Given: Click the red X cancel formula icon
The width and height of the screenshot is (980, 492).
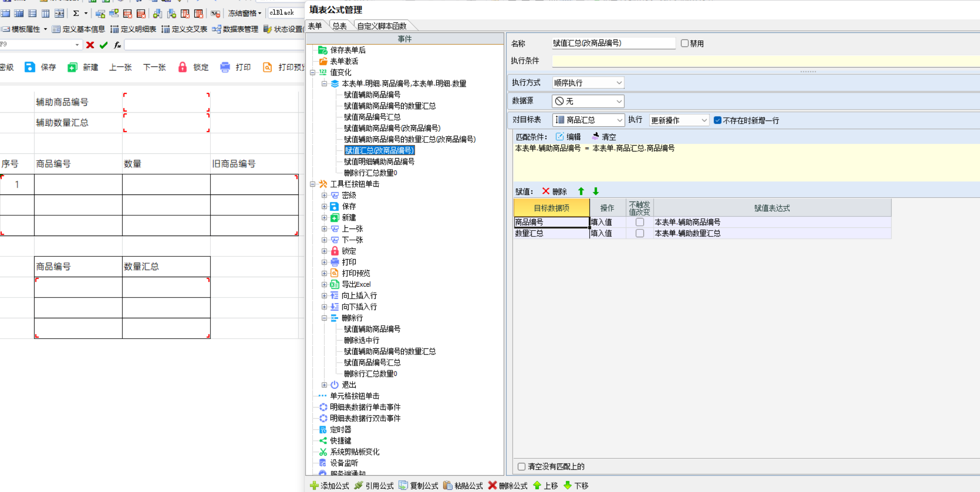Looking at the screenshot, I should tap(90, 45).
